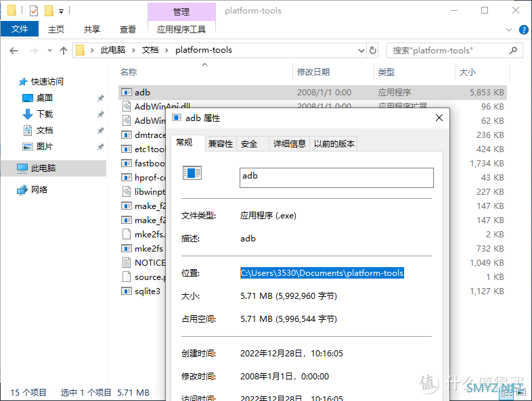The width and height of the screenshot is (532, 401).
Task: Select the NOTICE text file icon
Action: point(127,262)
